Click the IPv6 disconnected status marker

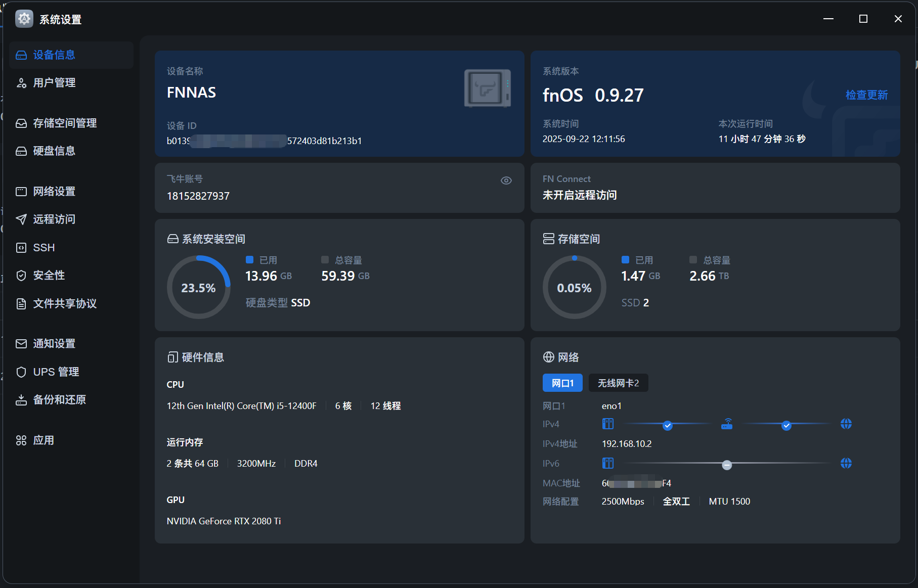point(727,465)
